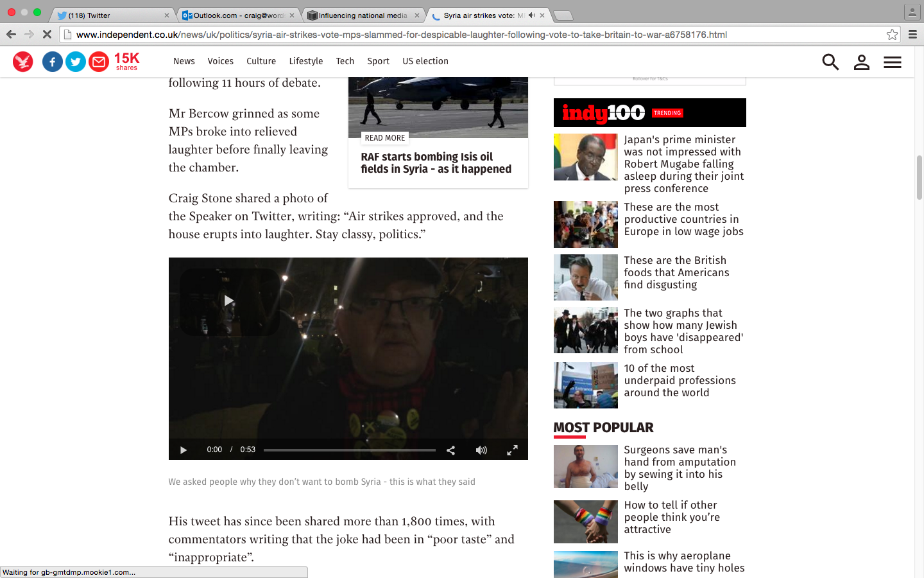Share article by email icon
Viewport: 924px width, 578px height.
tap(99, 62)
